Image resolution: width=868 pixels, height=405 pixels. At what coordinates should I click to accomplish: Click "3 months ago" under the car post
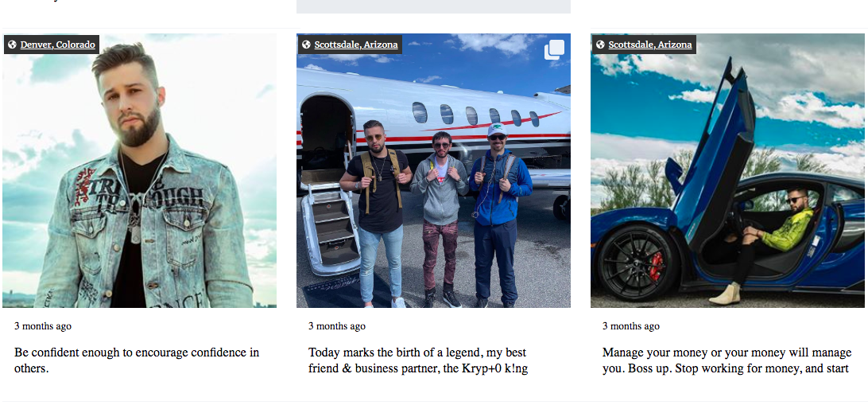click(x=631, y=326)
